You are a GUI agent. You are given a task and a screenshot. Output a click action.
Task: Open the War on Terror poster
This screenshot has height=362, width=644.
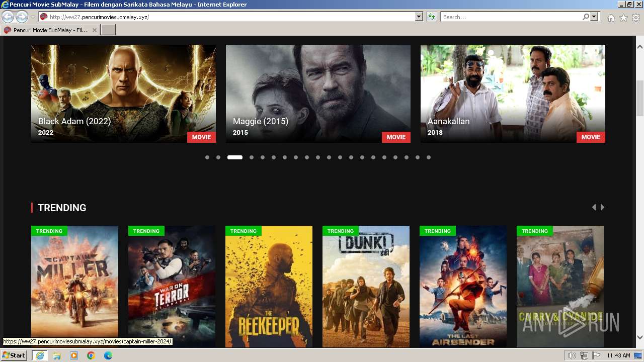click(172, 287)
